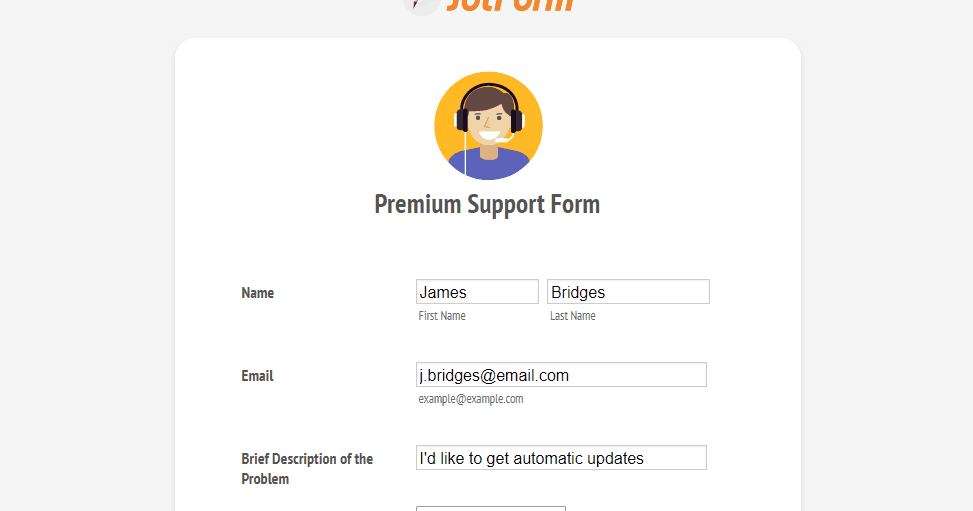Click the Name field label
The image size is (973, 511).
257,293
